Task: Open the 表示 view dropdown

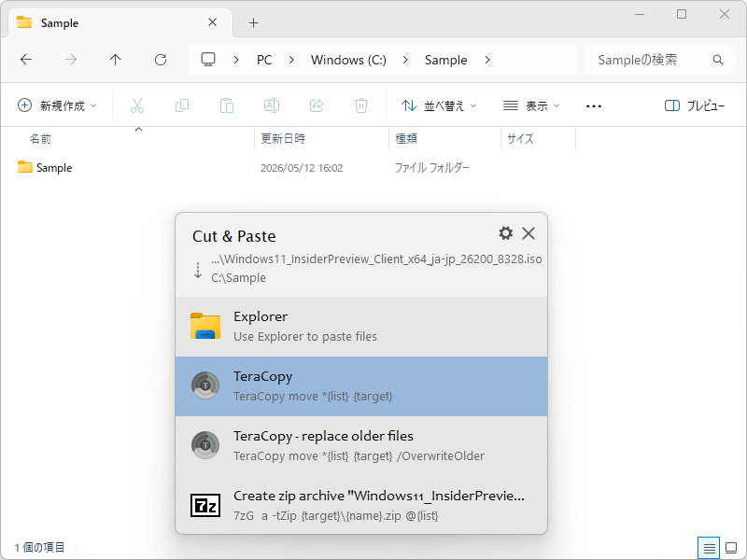Action: pos(531,105)
